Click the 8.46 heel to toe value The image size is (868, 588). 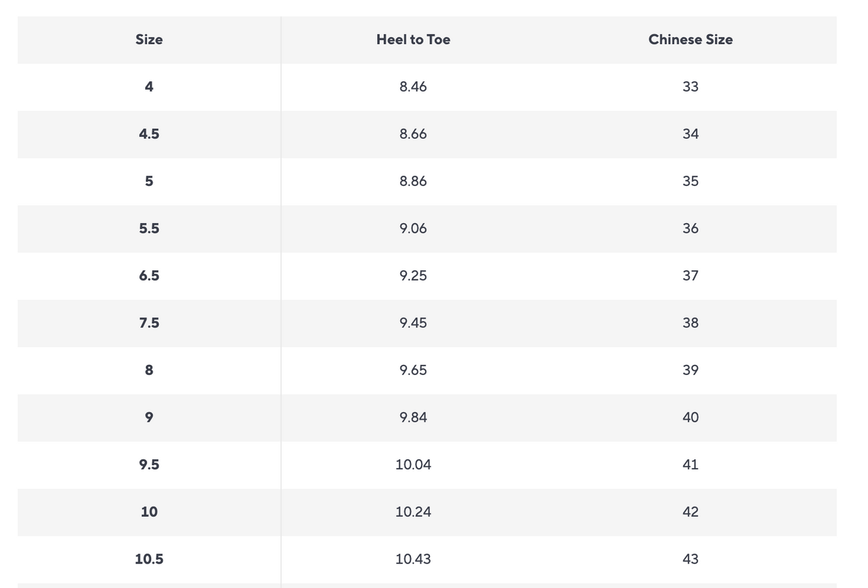point(413,87)
